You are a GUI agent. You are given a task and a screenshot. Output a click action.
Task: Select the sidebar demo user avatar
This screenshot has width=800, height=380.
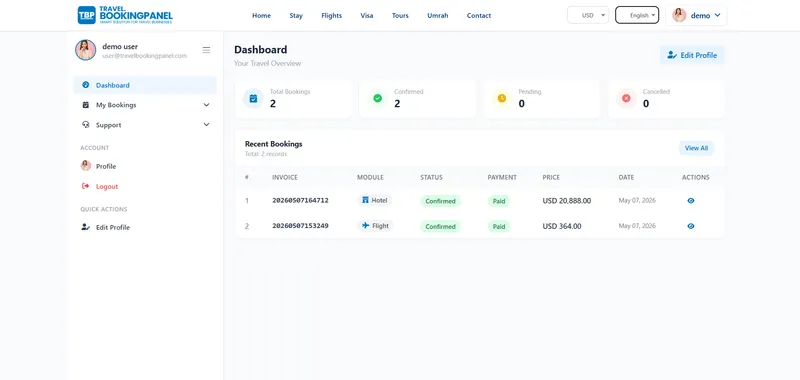[x=86, y=50]
